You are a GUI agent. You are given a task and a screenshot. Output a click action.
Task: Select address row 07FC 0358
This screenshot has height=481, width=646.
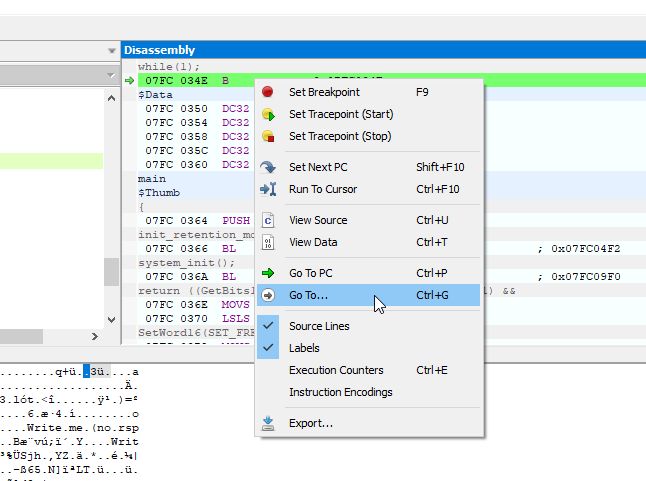point(197,137)
